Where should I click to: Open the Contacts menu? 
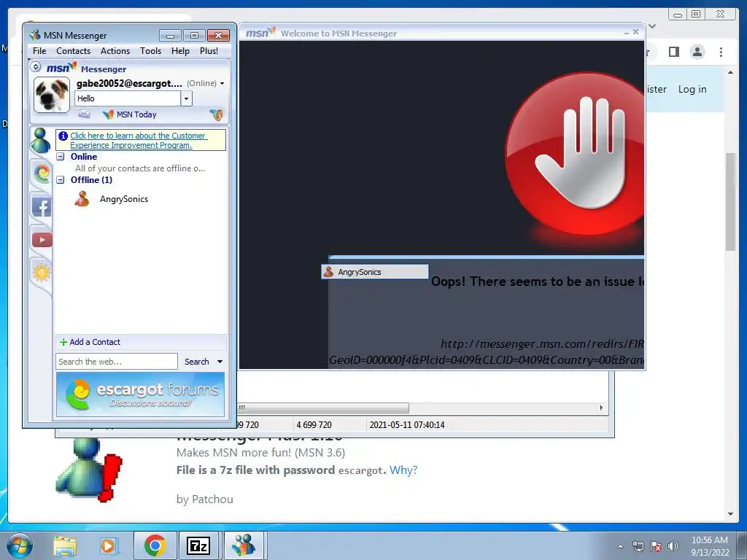click(x=73, y=51)
